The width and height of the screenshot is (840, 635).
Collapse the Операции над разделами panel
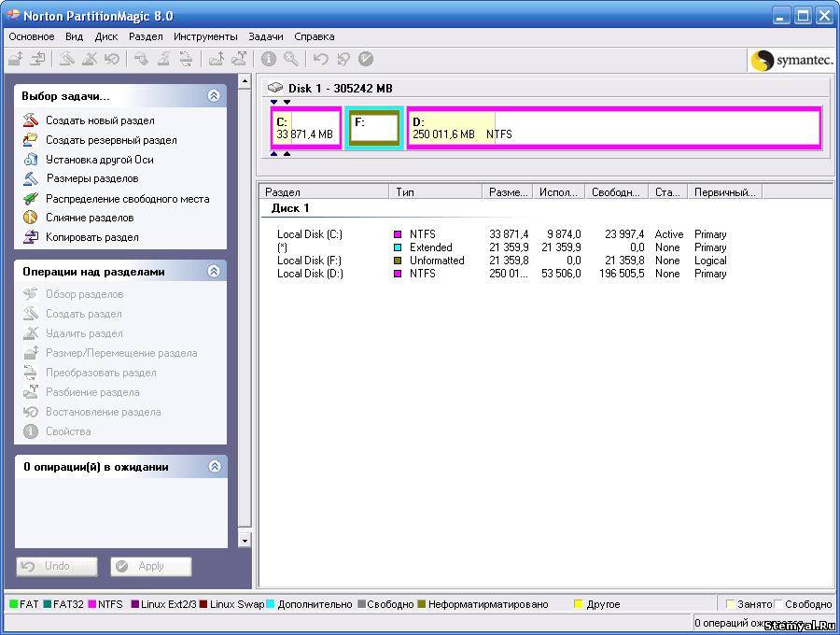(x=213, y=271)
